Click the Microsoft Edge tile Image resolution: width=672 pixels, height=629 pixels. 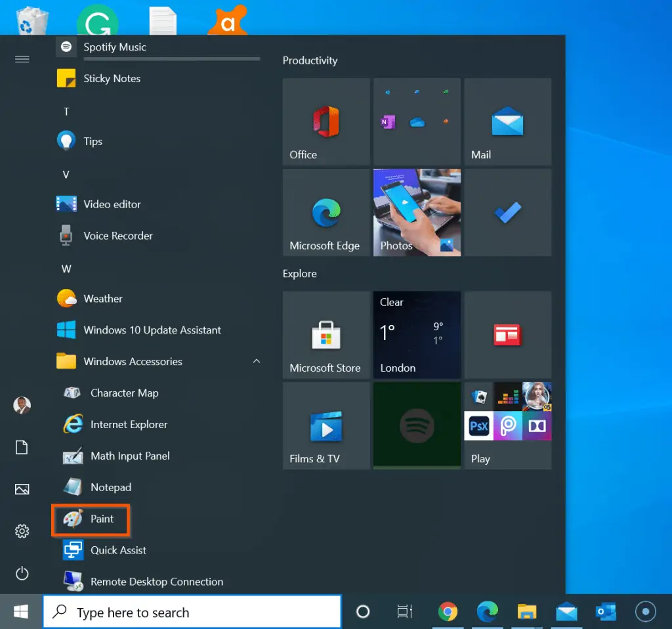pyautogui.click(x=326, y=212)
